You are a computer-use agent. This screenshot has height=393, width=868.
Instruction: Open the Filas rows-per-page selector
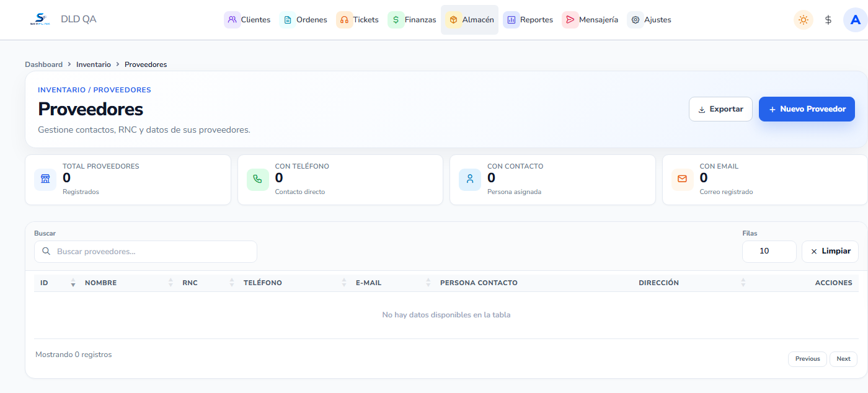(x=769, y=252)
